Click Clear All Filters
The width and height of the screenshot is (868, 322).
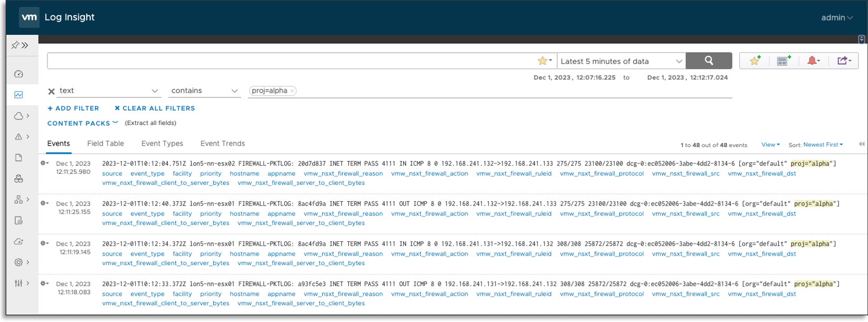(155, 108)
